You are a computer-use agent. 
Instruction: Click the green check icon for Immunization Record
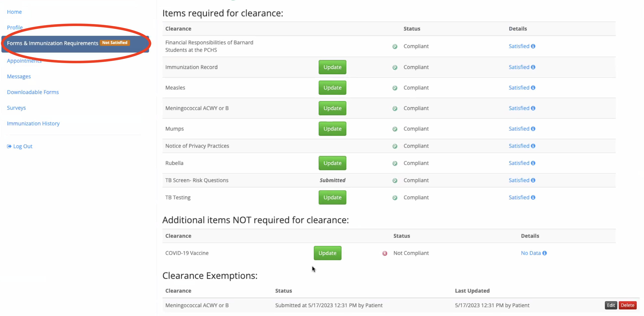tap(395, 67)
